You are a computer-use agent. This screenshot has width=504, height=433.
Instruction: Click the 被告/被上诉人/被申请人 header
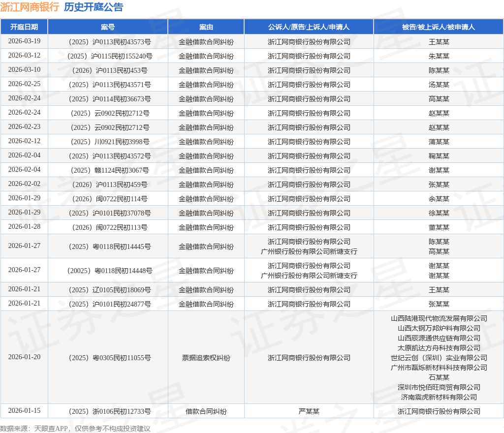point(439,27)
